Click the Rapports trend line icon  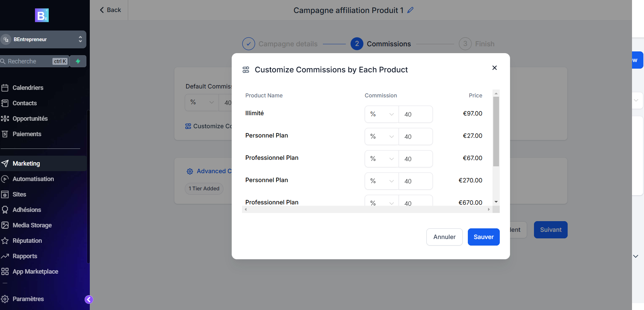5,256
